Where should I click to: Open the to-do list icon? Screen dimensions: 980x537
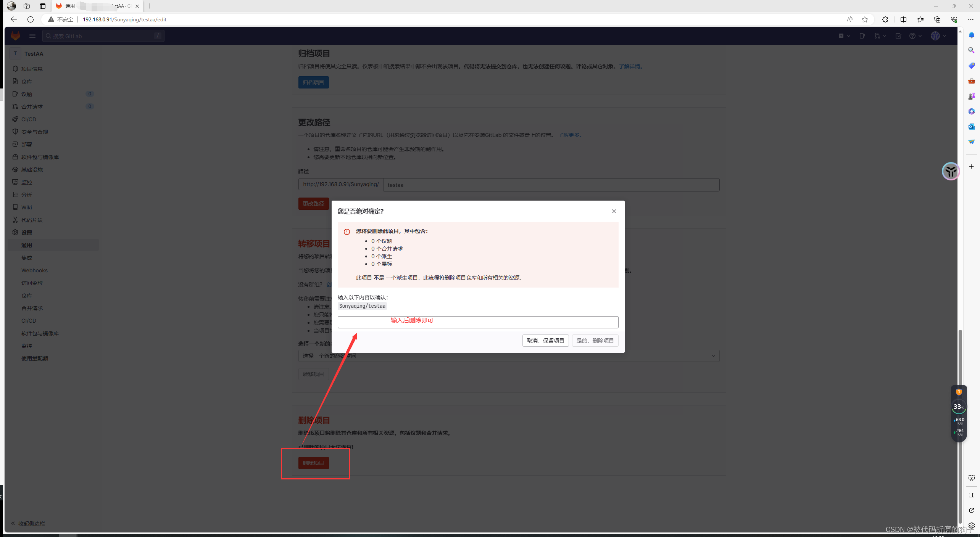click(x=898, y=36)
